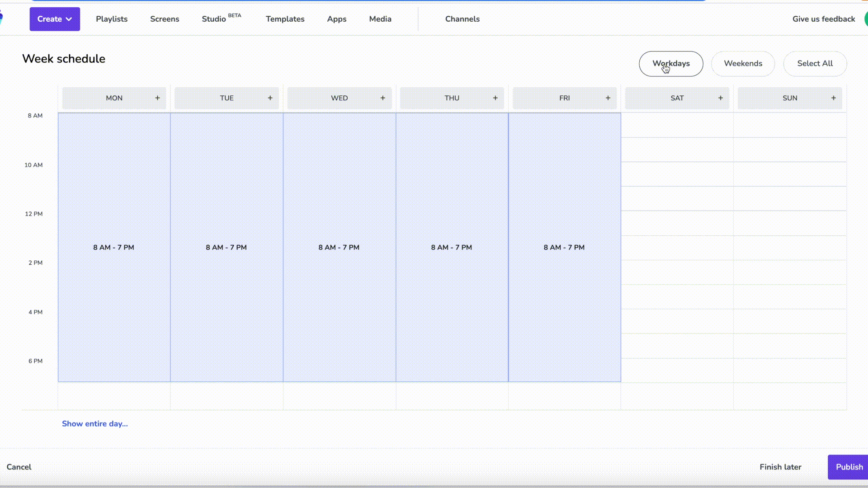Click the 8 AM - 7 PM time block on Wednesday
This screenshot has width=868, height=488.
pyautogui.click(x=339, y=247)
